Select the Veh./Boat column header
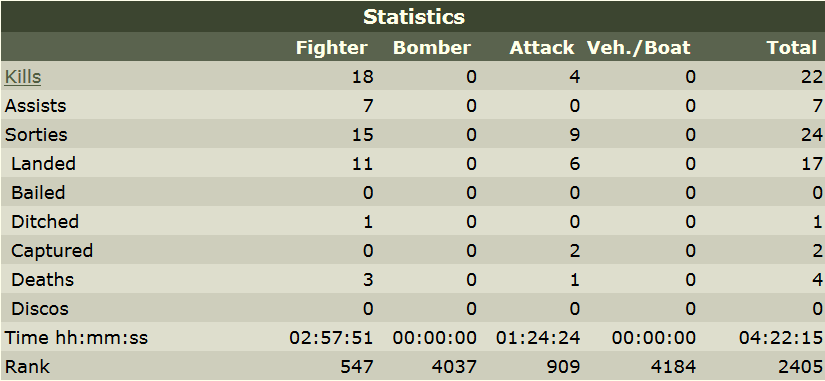 pyautogui.click(x=638, y=48)
